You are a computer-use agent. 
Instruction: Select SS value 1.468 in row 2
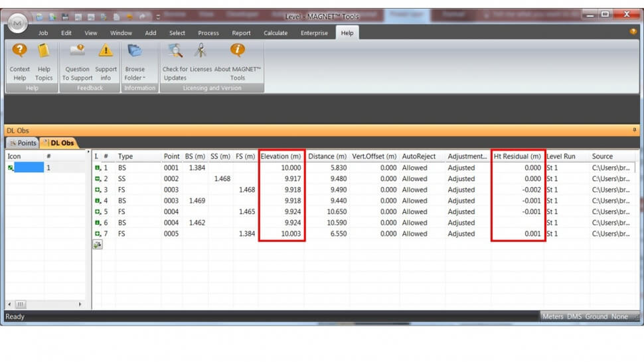[222, 179]
